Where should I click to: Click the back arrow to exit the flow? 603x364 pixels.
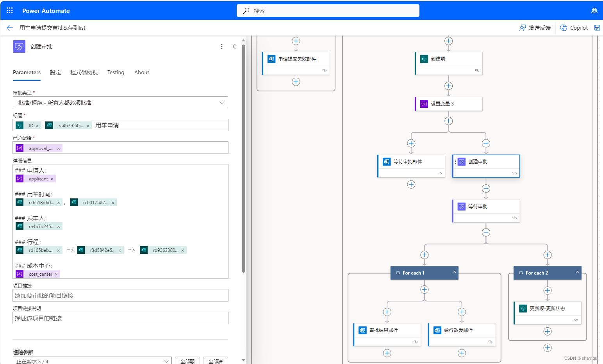click(x=9, y=28)
